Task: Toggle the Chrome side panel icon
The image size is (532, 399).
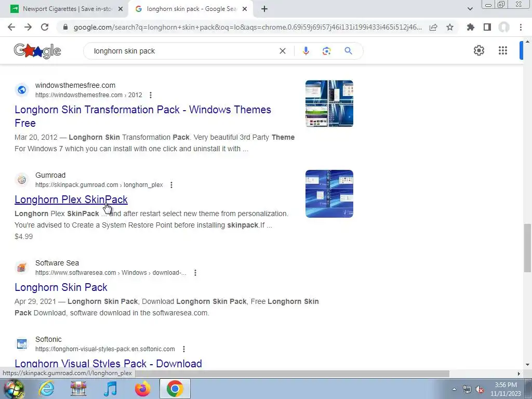Action: point(487,27)
